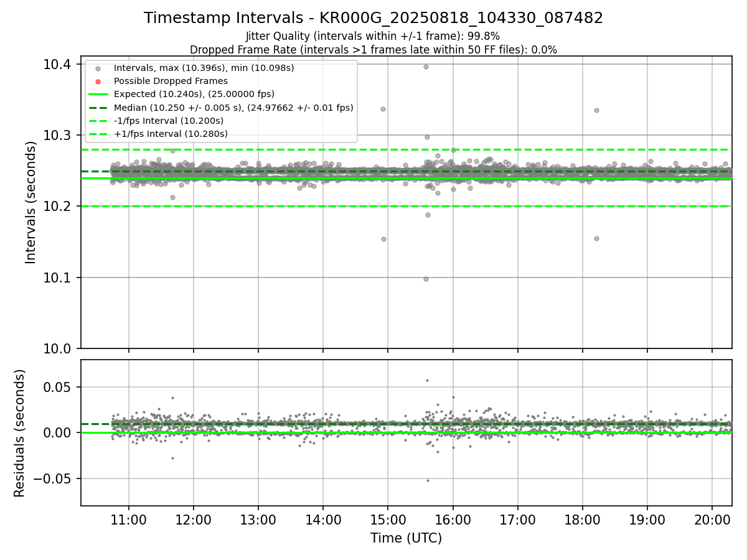Viewport: 747px width, 560px height.
Task: Click the 'Intervals (seconds)' y-axis label
Action: pyautogui.click(x=31, y=202)
